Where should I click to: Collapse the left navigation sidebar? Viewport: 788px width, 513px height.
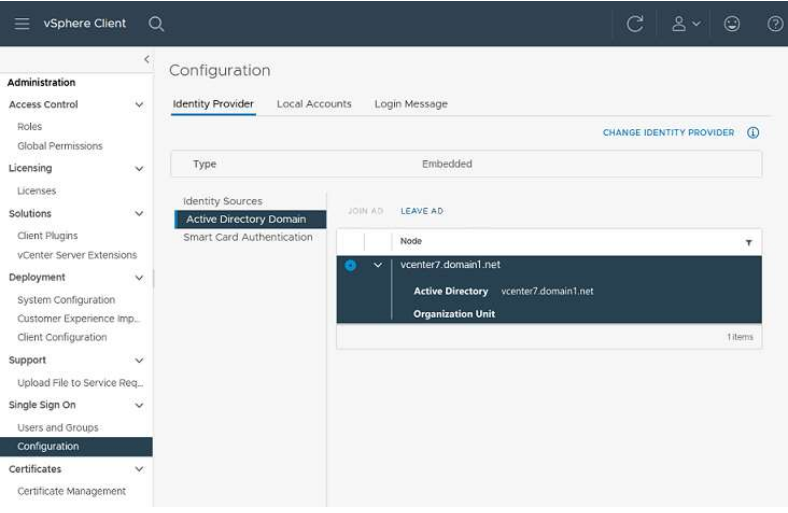click(146, 60)
